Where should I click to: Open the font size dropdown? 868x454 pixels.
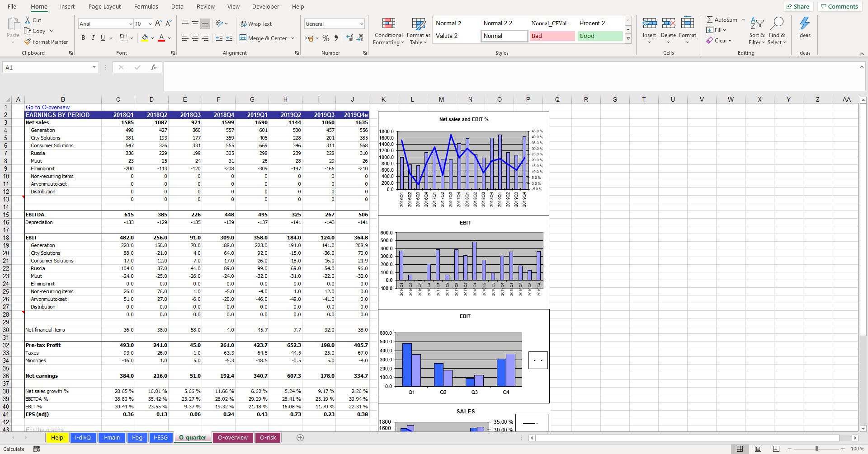[150, 24]
